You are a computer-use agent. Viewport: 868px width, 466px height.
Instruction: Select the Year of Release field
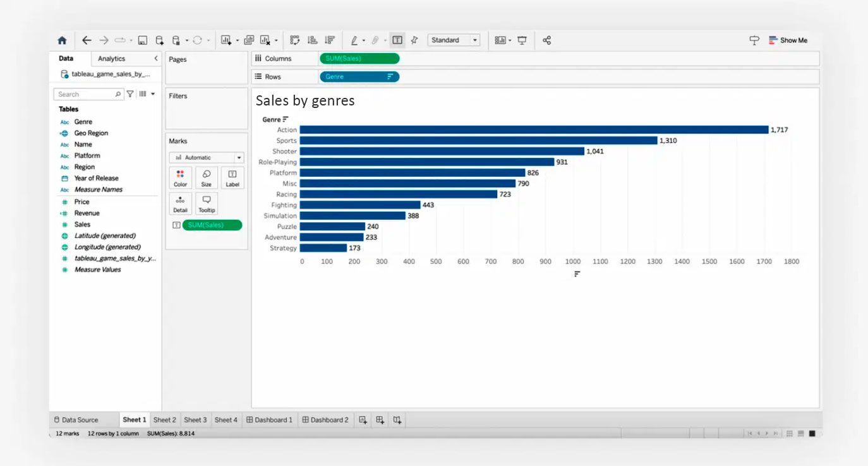[96, 178]
